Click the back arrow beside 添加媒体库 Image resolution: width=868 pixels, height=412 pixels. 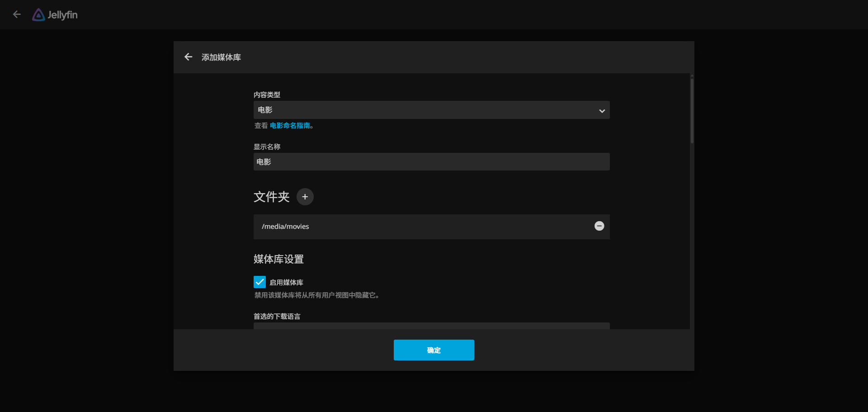point(189,57)
